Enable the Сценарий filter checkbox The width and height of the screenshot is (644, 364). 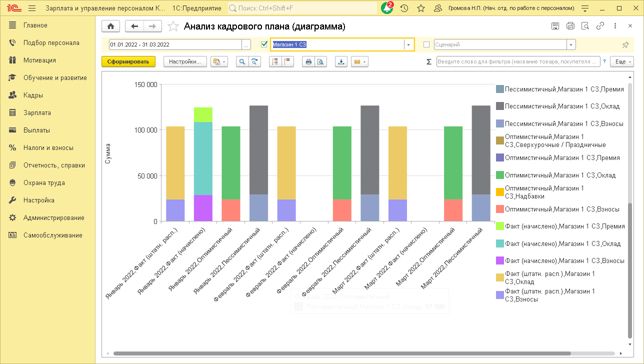pos(426,44)
